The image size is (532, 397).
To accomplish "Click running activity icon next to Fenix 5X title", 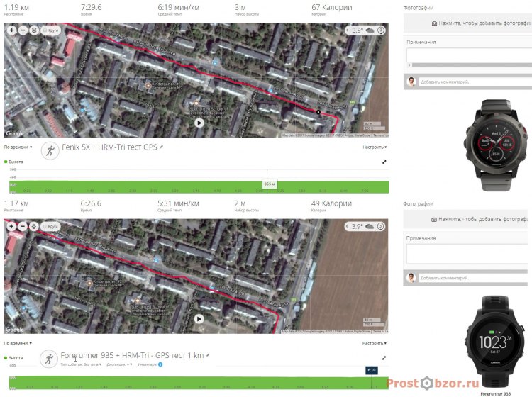I will pos(50,150).
